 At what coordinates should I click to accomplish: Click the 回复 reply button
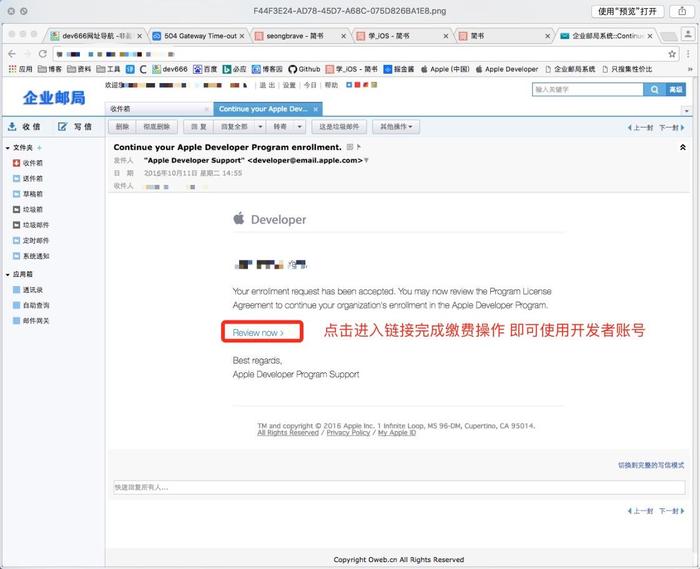pyautogui.click(x=198, y=127)
